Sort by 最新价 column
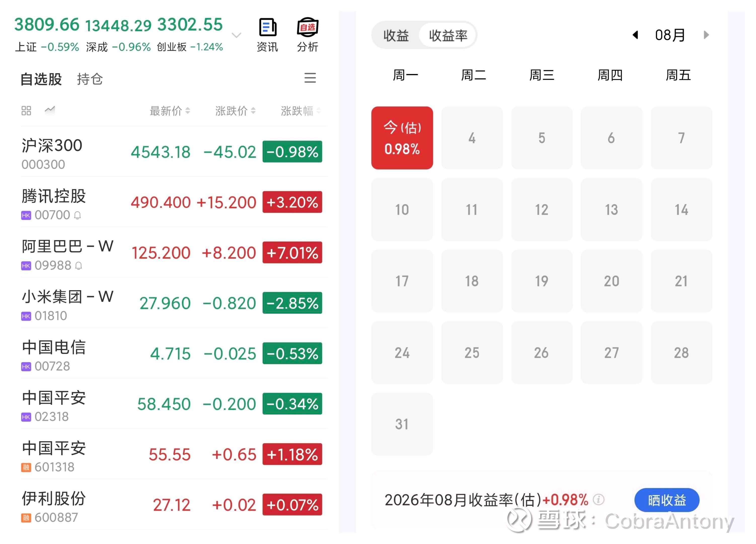Screen dimensions: 756x544 coord(170,111)
